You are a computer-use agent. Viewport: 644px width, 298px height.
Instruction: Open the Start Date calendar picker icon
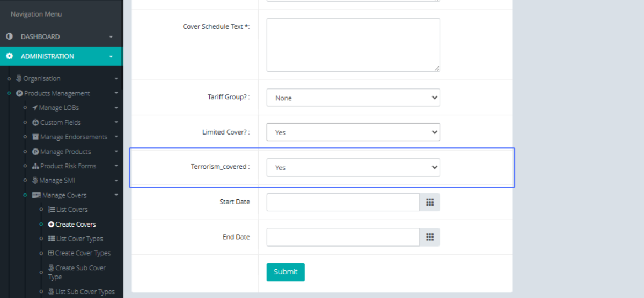[429, 202]
